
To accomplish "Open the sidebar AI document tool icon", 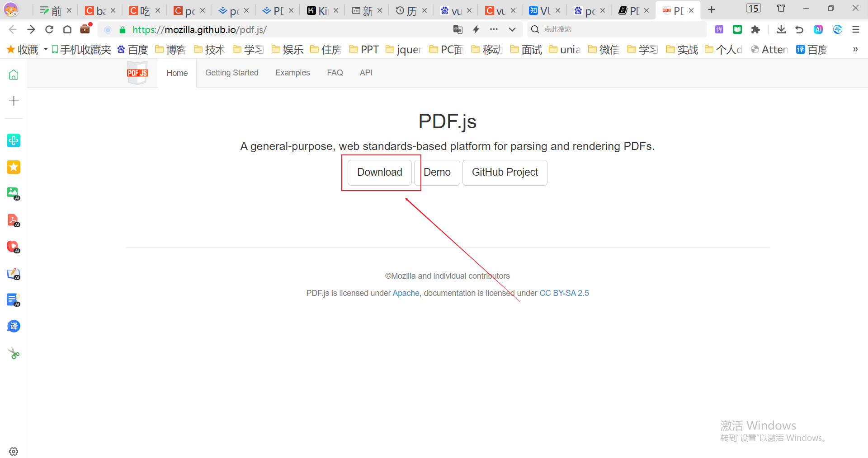I will [x=14, y=300].
